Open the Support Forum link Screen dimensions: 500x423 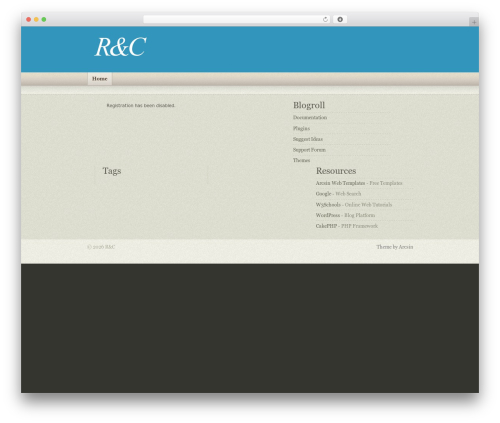pos(309,150)
